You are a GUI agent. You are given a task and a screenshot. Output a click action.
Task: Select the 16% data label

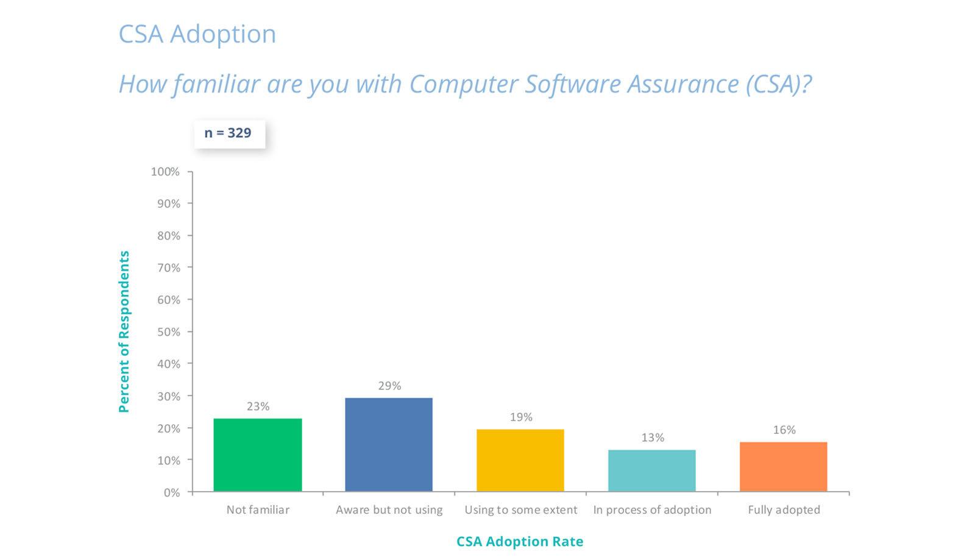pyautogui.click(x=784, y=430)
